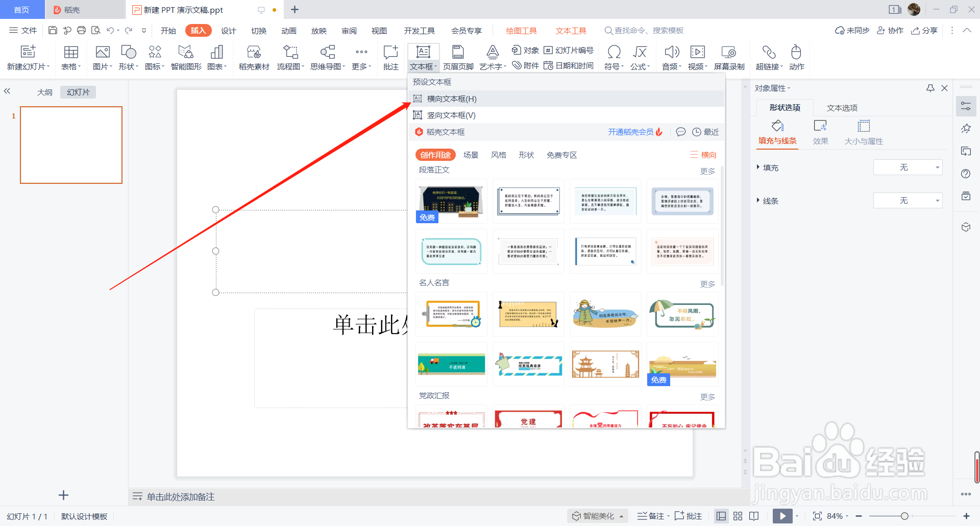Image resolution: width=980 pixels, height=526 pixels.
Task: Expand the Fill (填充) section arrow
Action: 758,167
